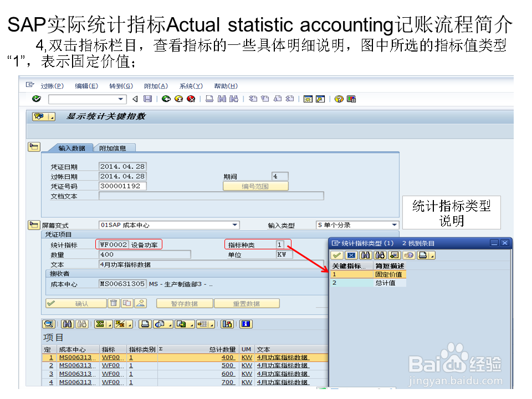This screenshot has width=532, height=399.
Task: Click the red Cancel icon
Action: [191, 99]
